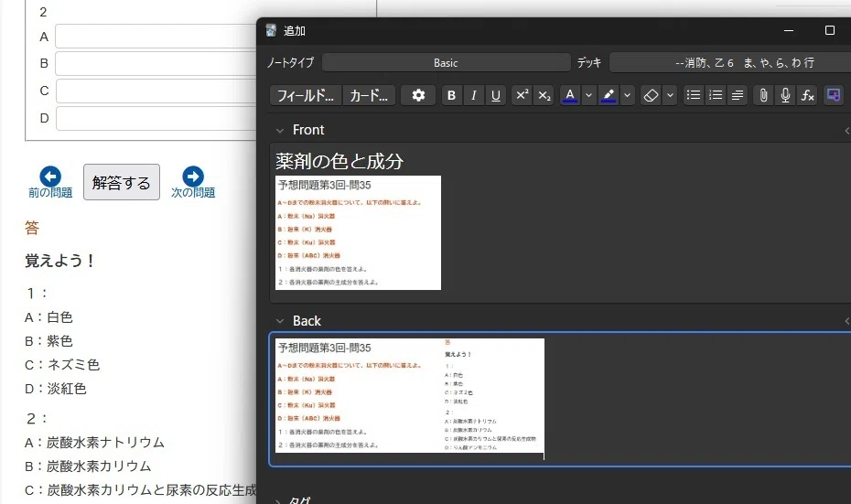Apply highlight color with marker icon
Viewport: 851px width, 504px height.
(x=609, y=95)
